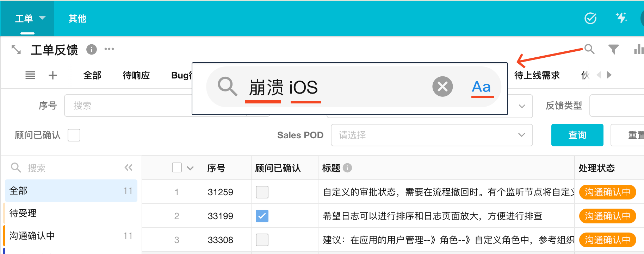Select 沟通确认中 in the left sidebar
644x254 pixels.
click(x=32, y=236)
